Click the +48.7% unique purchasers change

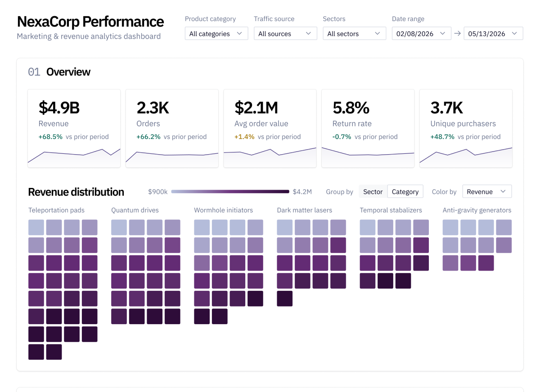tap(442, 137)
